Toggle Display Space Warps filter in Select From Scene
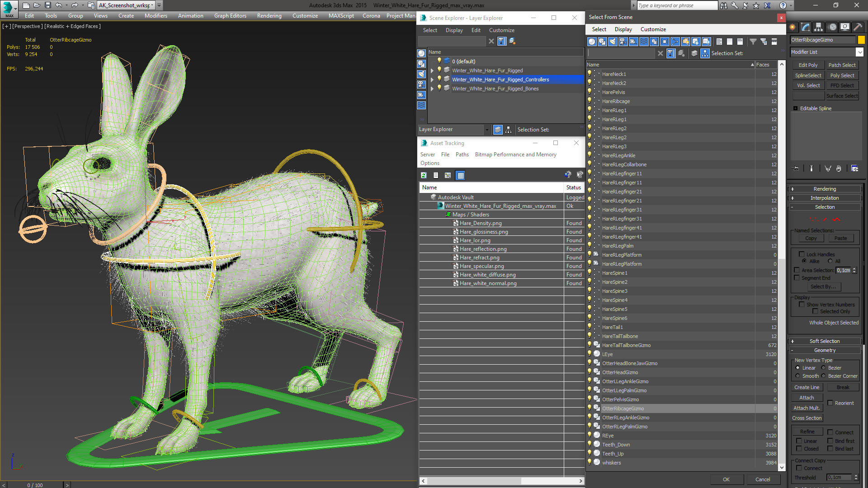Image resolution: width=868 pixels, height=488 pixels. pos(644,42)
